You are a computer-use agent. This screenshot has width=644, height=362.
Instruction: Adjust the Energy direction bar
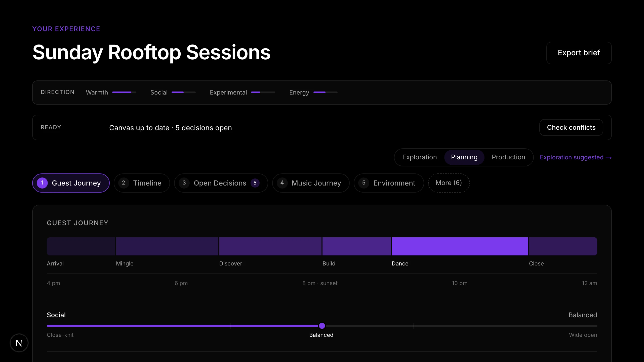pyautogui.click(x=326, y=92)
